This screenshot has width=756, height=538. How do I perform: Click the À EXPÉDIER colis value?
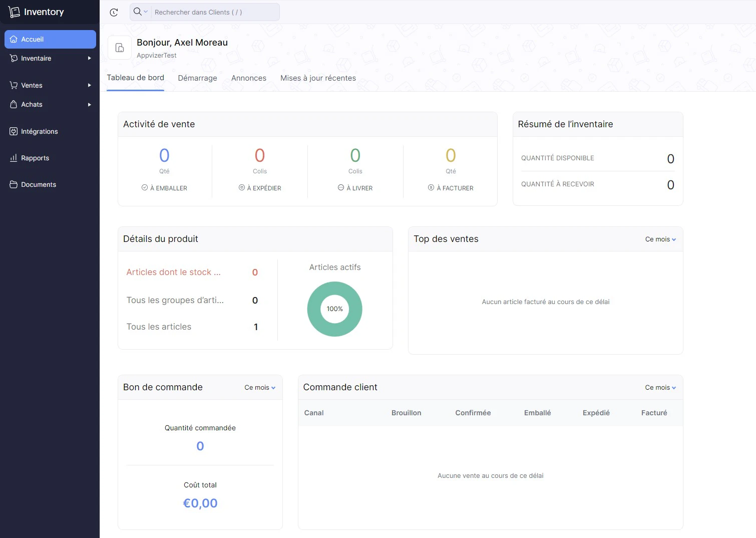pyautogui.click(x=259, y=155)
